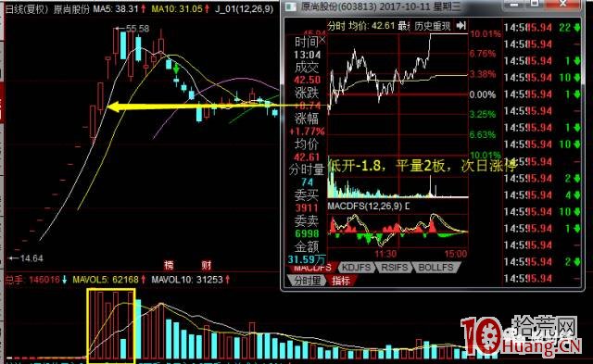This screenshot has width=593, height=364.
Task: Switch to the BOLLFS indicator tab
Action: (435, 268)
